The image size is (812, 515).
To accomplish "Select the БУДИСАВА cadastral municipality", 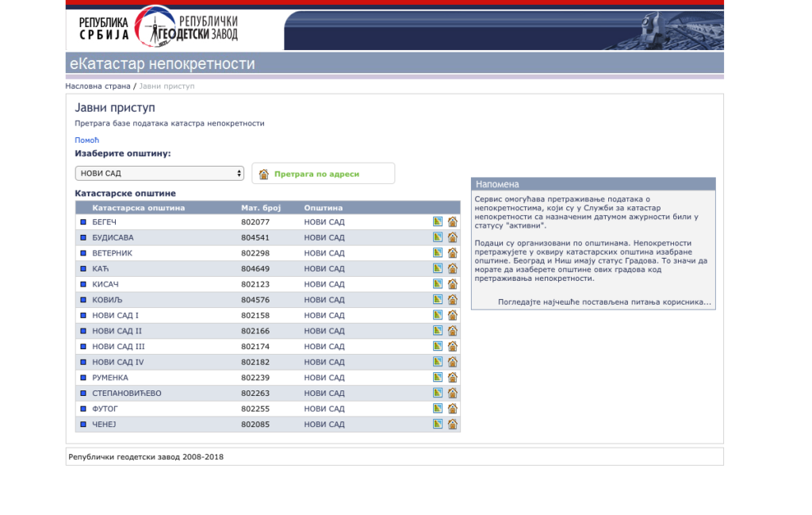I will point(113,237).
